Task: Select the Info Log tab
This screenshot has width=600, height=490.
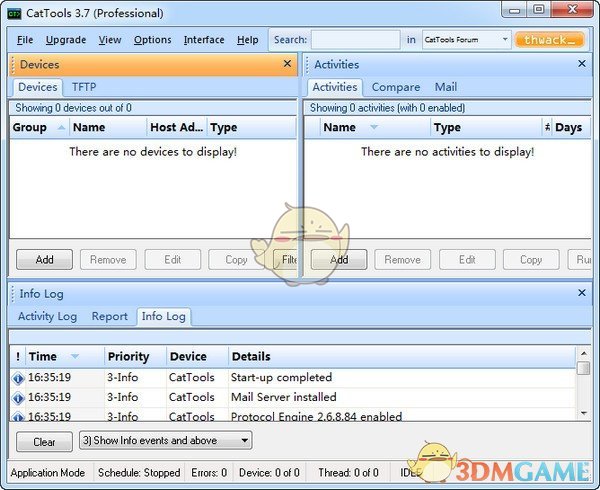Action: (163, 317)
